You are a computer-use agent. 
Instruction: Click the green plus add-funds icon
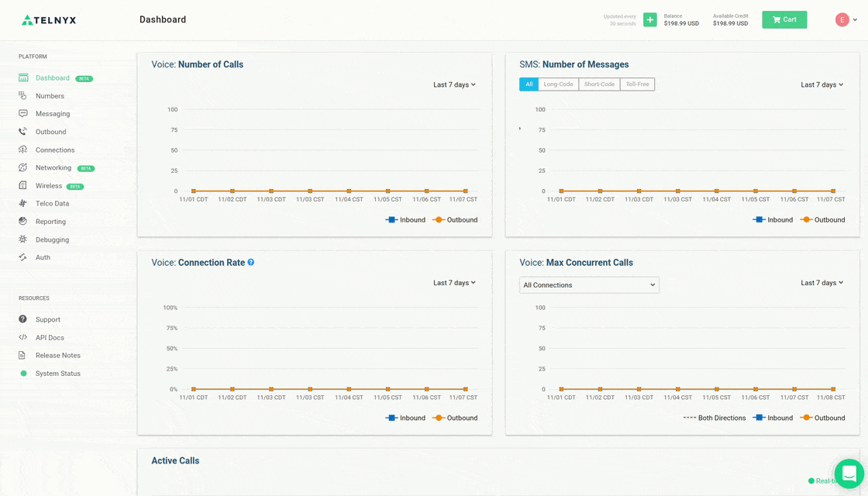click(650, 20)
